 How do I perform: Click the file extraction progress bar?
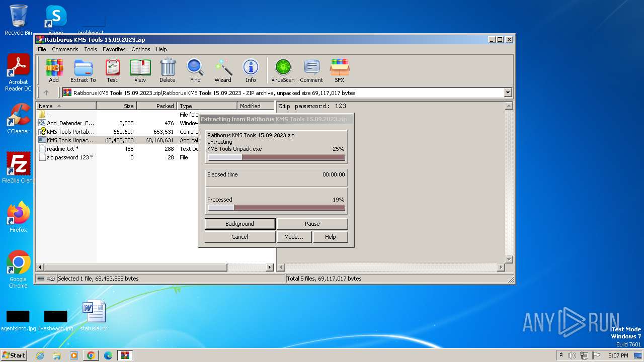(277, 157)
